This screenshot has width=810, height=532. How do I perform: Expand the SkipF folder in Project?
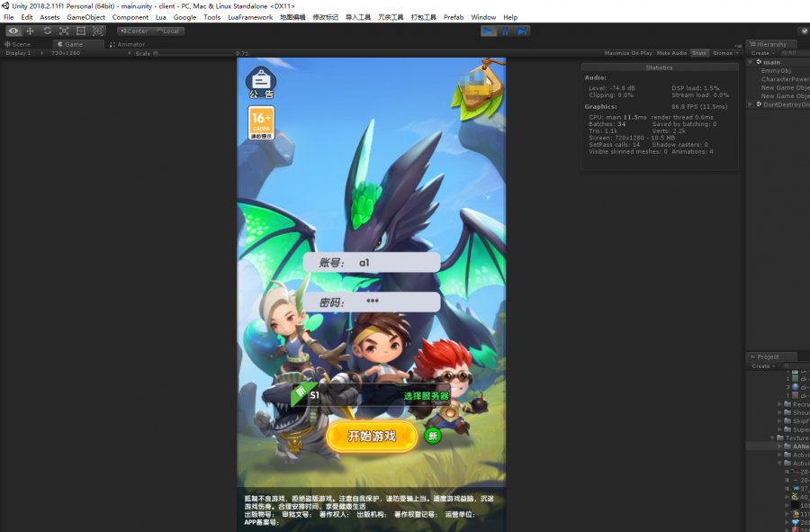(779, 421)
